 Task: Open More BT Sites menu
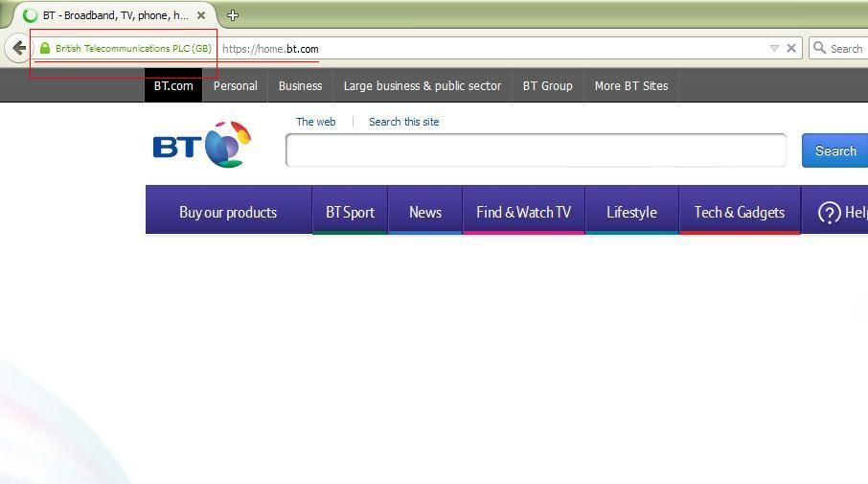point(631,86)
